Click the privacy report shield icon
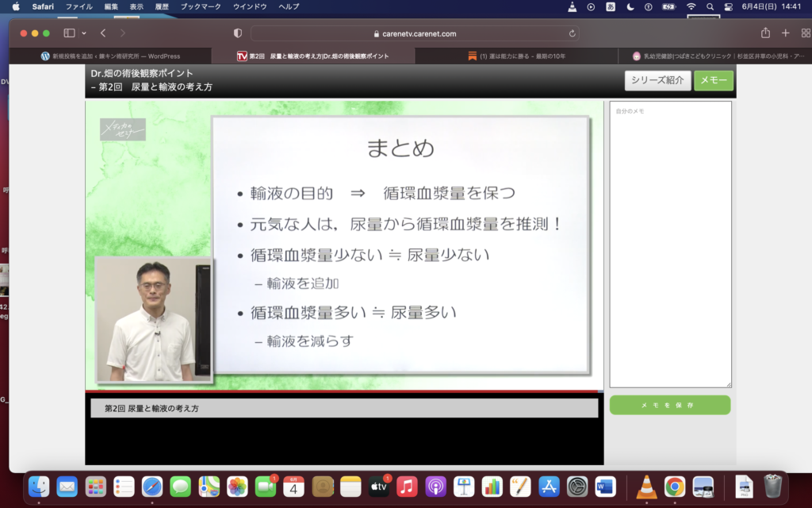Image resolution: width=812 pixels, height=508 pixels. click(238, 33)
